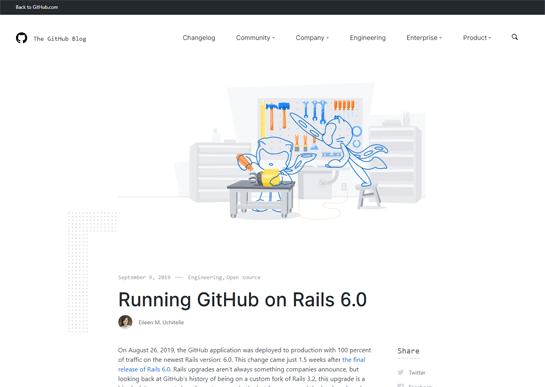
Task: Click the Octocat workshop hero illustration
Action: (272, 151)
